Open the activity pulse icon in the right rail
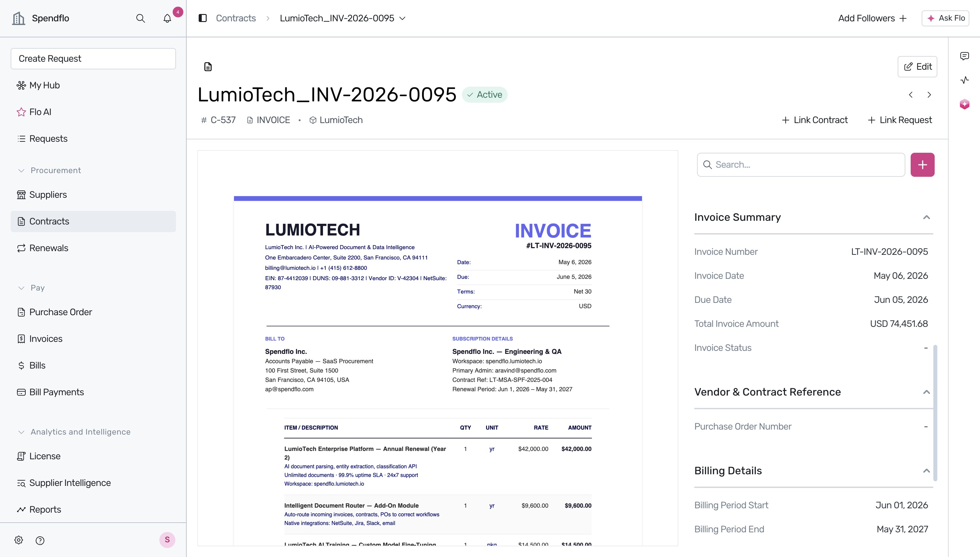This screenshot has height=557, width=980. tap(964, 80)
